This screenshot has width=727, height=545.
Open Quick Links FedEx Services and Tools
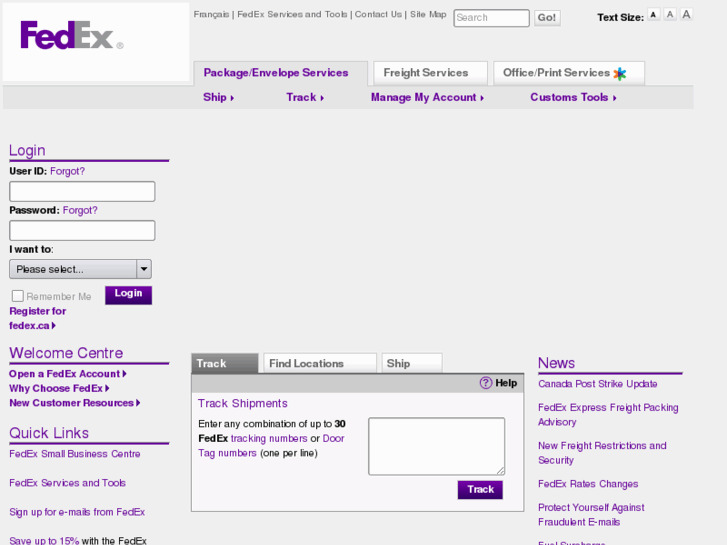(67, 483)
